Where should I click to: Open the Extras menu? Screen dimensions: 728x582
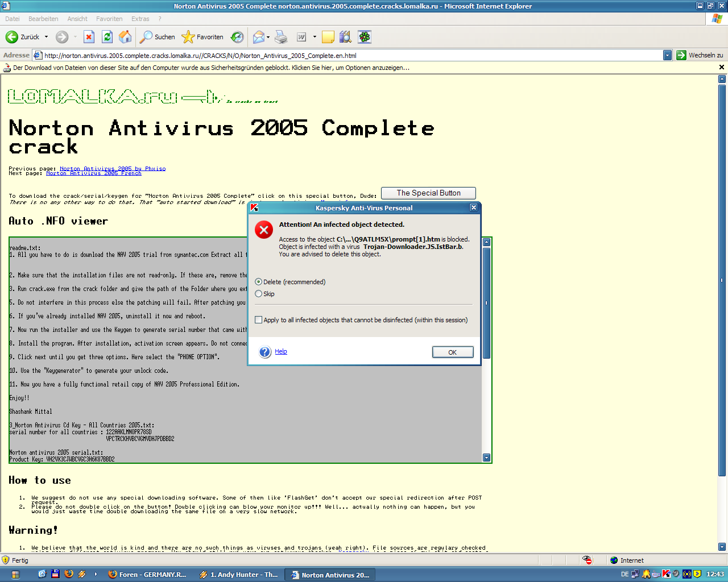click(140, 19)
